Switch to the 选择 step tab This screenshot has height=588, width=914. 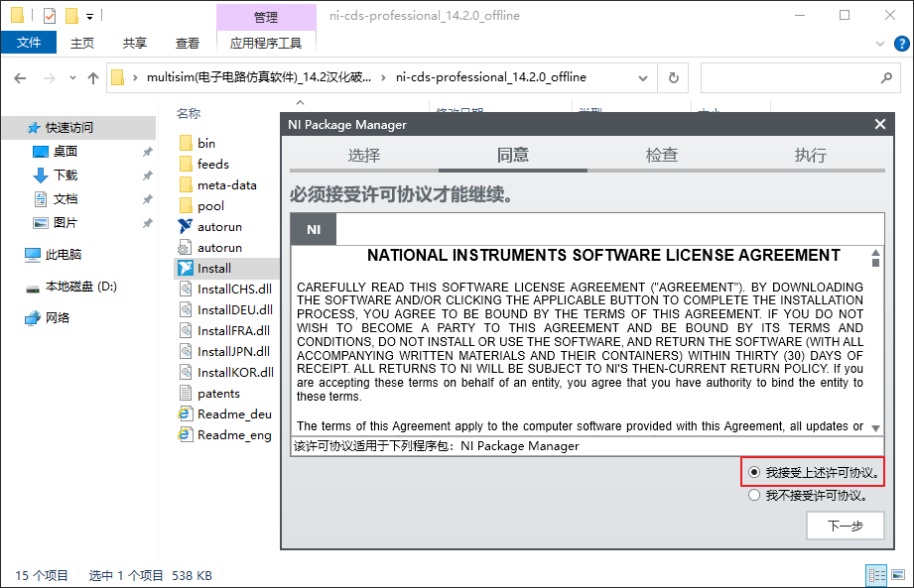pyautogui.click(x=364, y=155)
